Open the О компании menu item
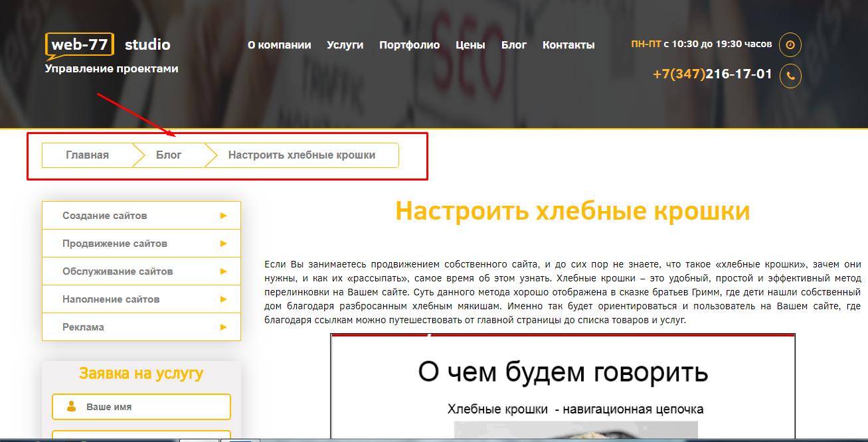868x442 pixels. click(x=279, y=45)
